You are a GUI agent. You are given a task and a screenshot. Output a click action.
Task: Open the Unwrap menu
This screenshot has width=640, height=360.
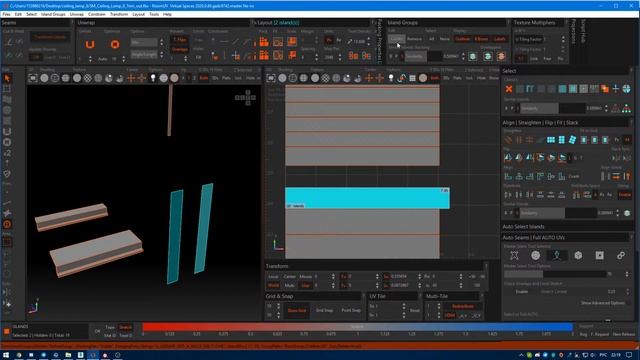pos(76,14)
